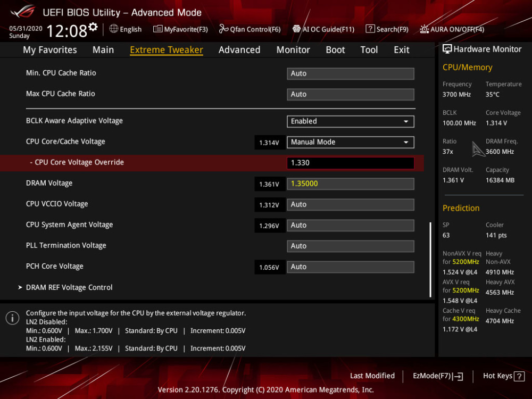This screenshot has height=399, width=532.
Task: Select BCLK Aware Adaptive Voltage label
Action: point(74,121)
